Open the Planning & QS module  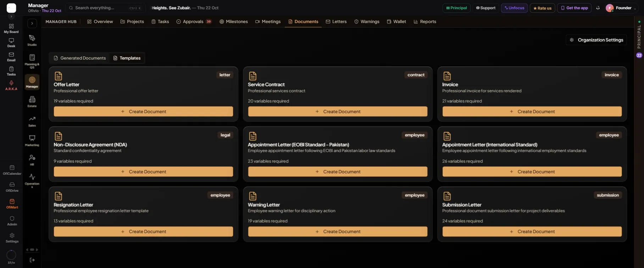32,61
